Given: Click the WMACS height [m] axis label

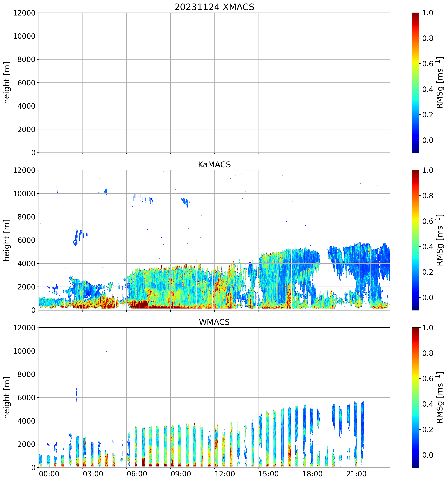Looking at the screenshot, I should 6,398.
